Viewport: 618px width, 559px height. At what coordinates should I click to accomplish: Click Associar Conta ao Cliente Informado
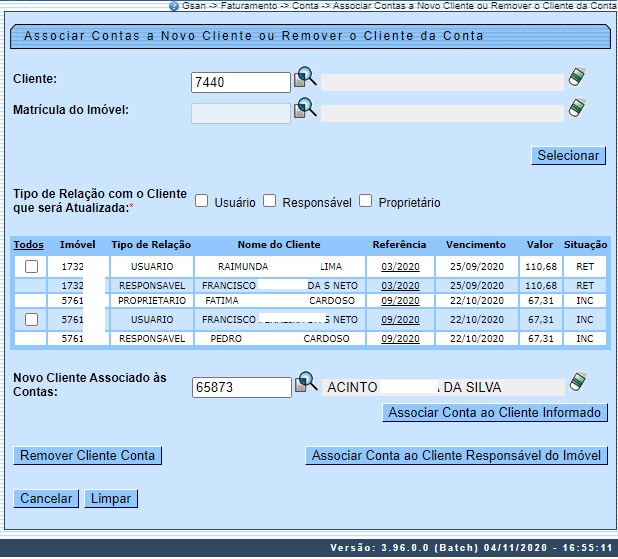pyautogui.click(x=495, y=412)
